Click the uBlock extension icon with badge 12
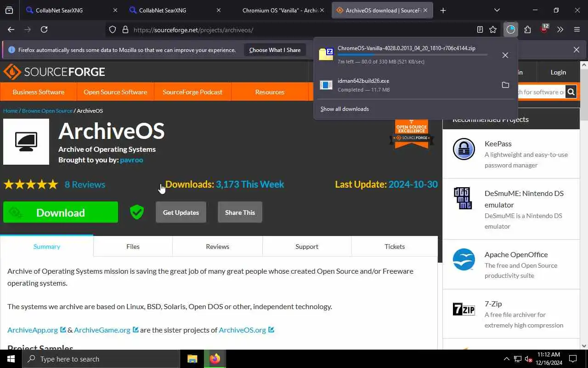588x368 pixels. pyautogui.click(x=544, y=29)
